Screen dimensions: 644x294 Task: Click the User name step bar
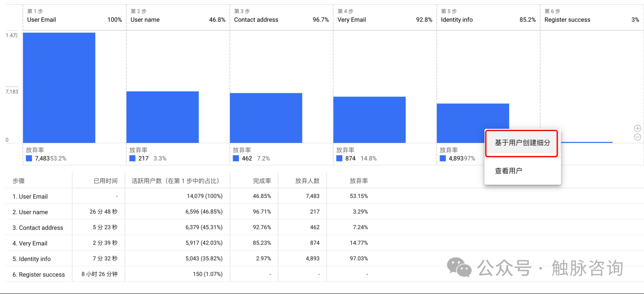(163, 117)
